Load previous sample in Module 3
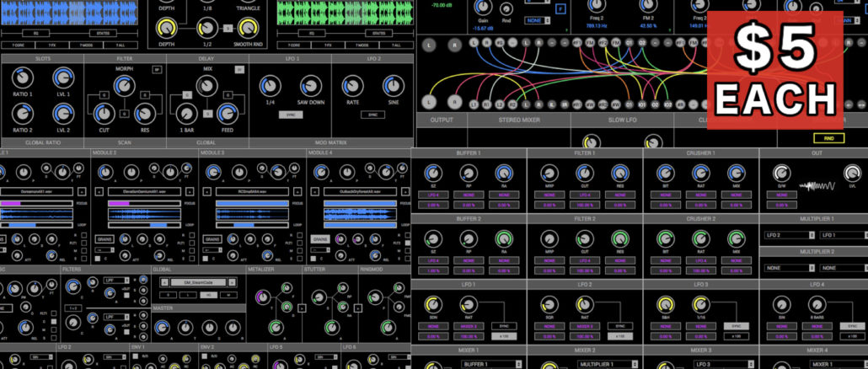This screenshot has height=369, width=868. (207, 191)
